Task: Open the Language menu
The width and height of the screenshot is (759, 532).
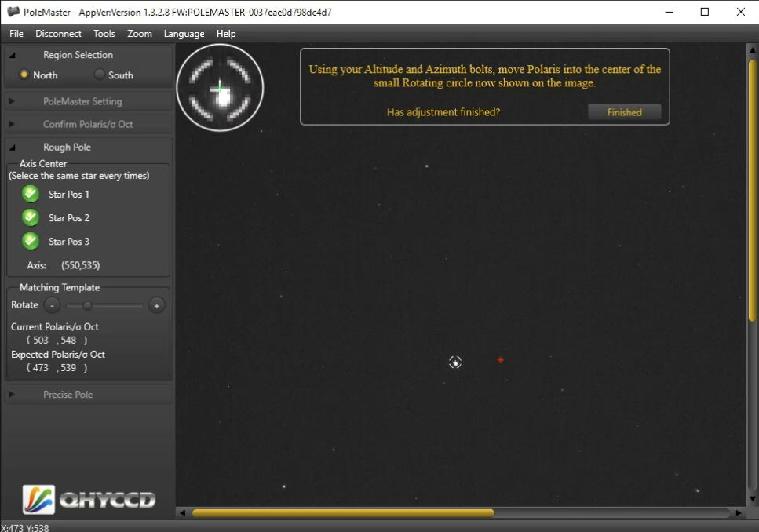Action: [184, 34]
